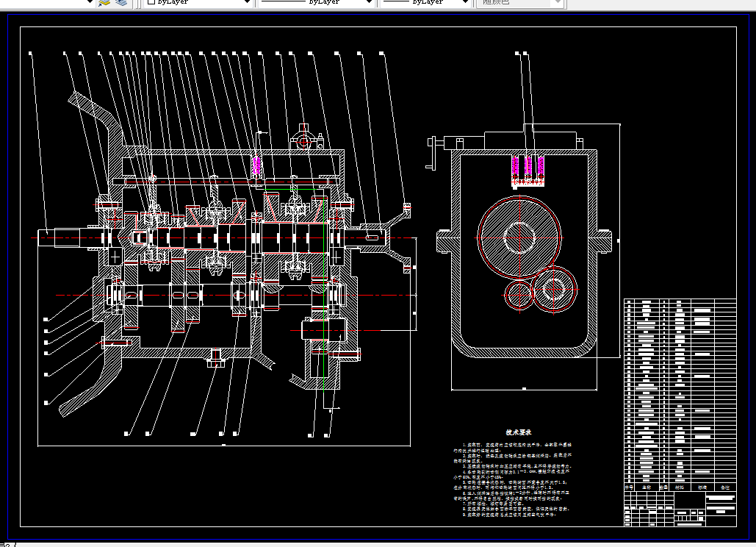Click the 备注 header cell in parts table
The width and height of the screenshot is (756, 547).
pyautogui.click(x=724, y=487)
